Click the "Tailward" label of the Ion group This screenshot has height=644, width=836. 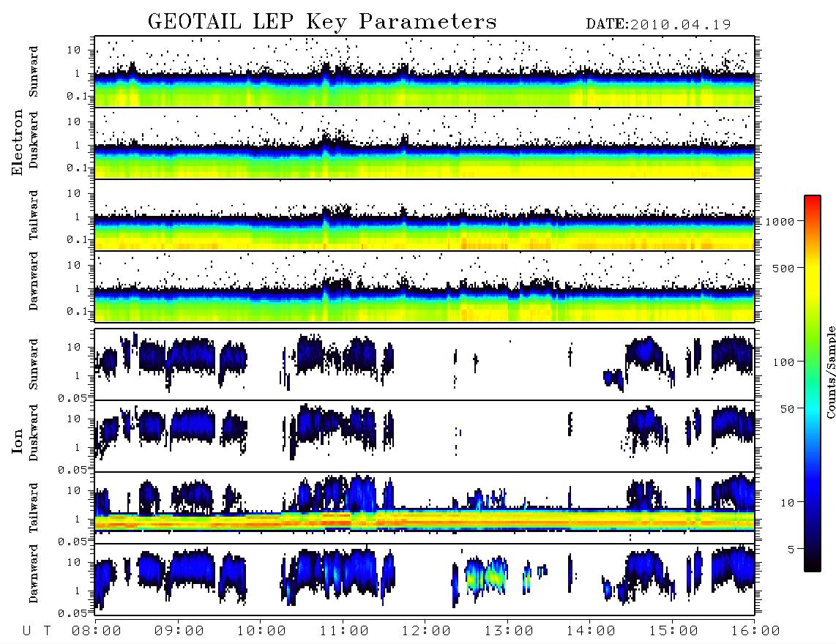click(x=34, y=508)
